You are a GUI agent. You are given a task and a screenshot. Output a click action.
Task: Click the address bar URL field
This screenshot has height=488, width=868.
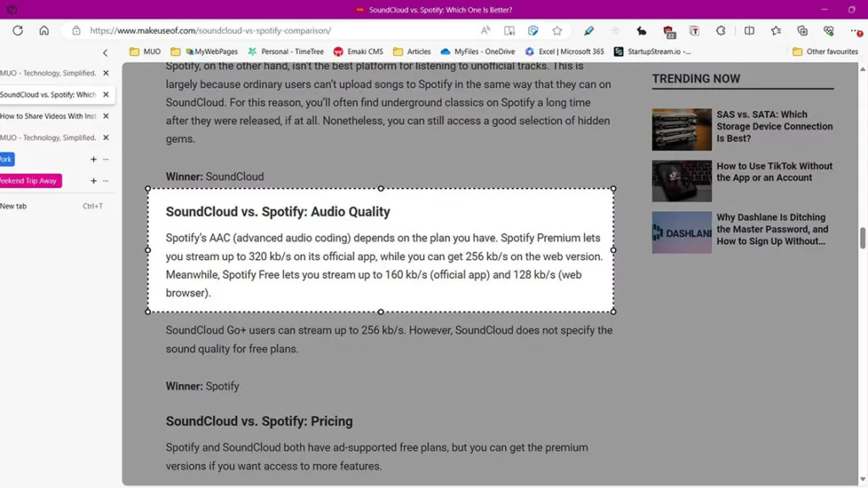(277, 30)
